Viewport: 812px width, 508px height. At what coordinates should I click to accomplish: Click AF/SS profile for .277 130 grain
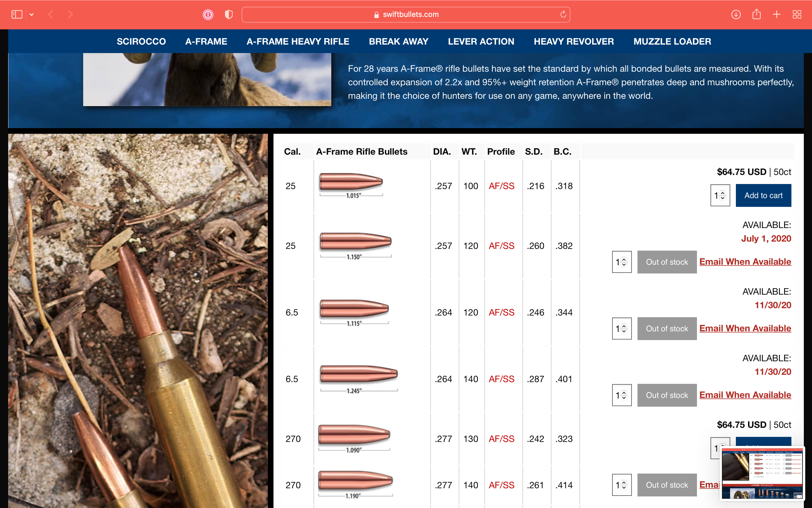pos(501,439)
